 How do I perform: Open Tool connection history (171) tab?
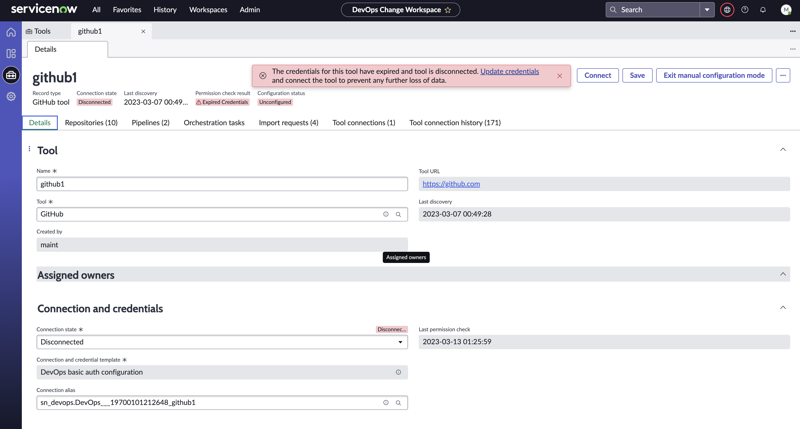[x=455, y=123]
